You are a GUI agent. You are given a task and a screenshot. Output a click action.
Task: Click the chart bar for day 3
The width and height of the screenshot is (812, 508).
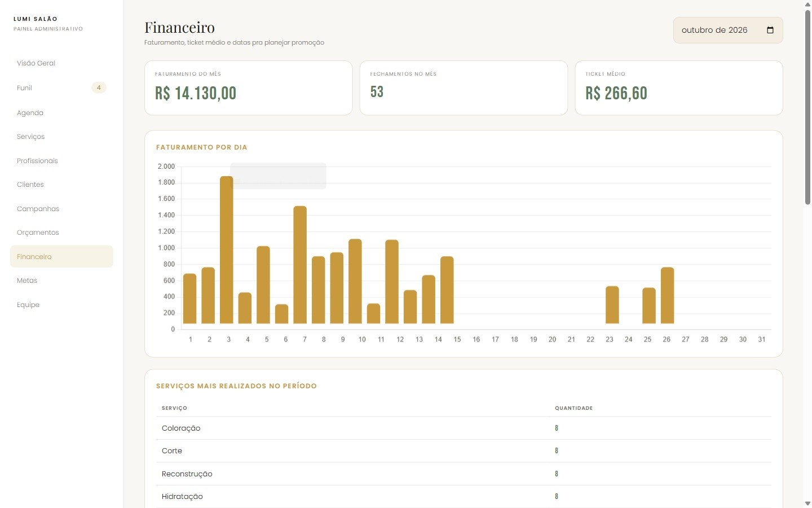227,250
